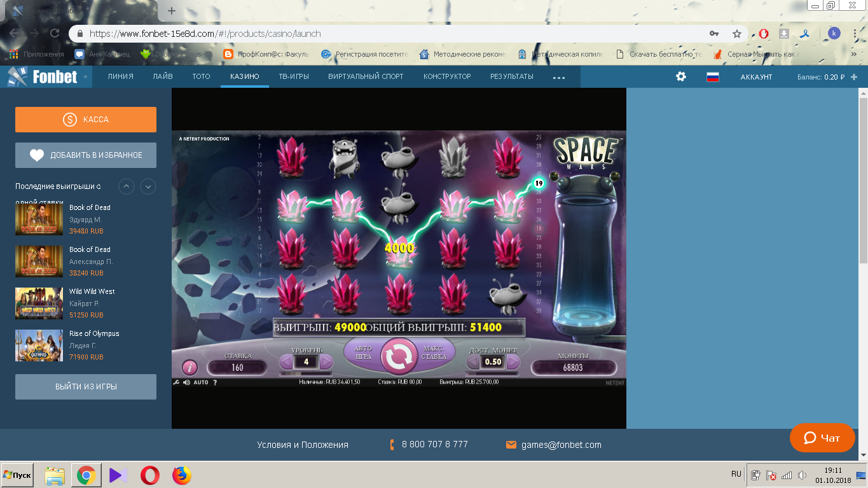This screenshot has height=488, width=868.
Task: Open Fonbet settings gear icon
Action: click(x=681, y=76)
